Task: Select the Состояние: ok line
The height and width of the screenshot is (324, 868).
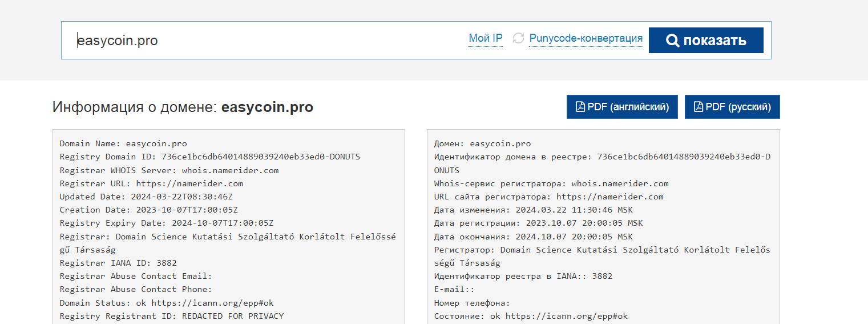Action: click(531, 316)
